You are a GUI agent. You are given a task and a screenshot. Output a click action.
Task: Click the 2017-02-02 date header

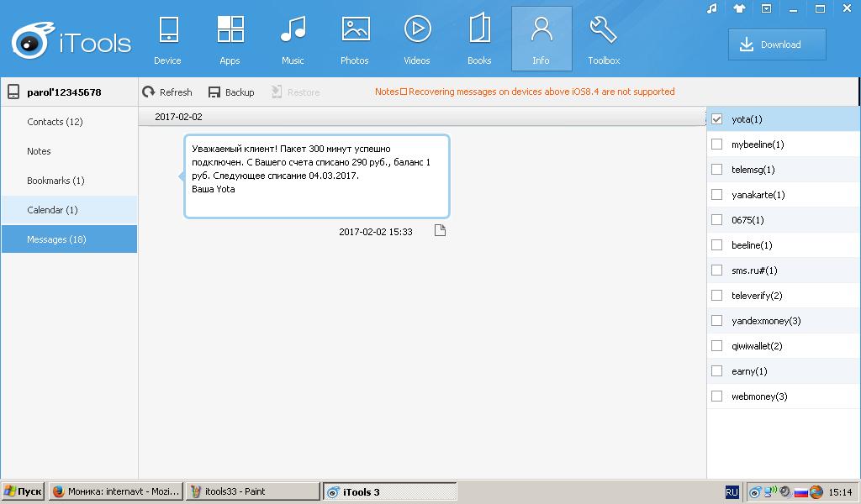pos(178,117)
